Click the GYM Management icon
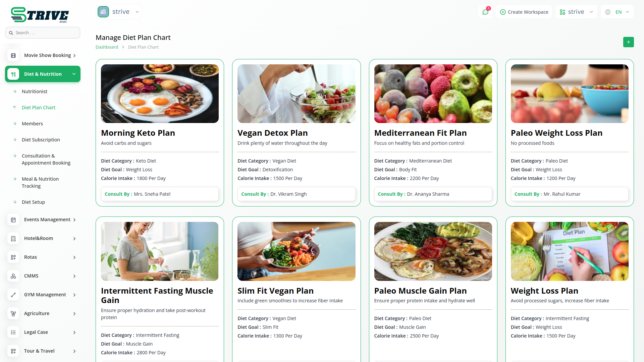 (13, 295)
